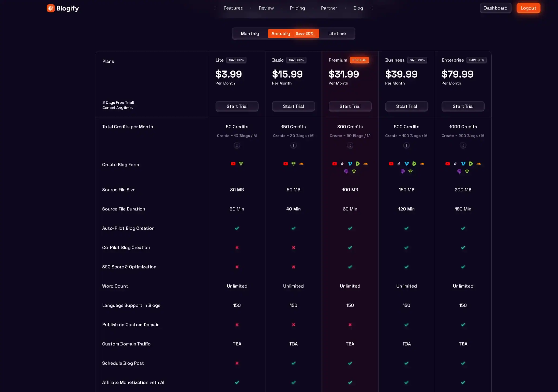Click the Save 20% badge on Annually toggle
The height and width of the screenshot is (392, 558).
pyautogui.click(x=305, y=33)
